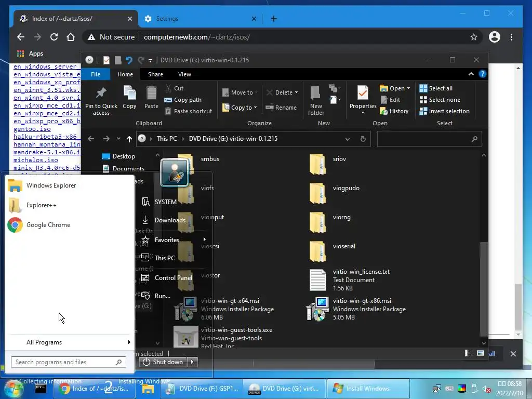Image resolution: width=532 pixels, height=399 pixels.
Task: Switch to details view in status bar
Action: pyautogui.click(x=469, y=353)
